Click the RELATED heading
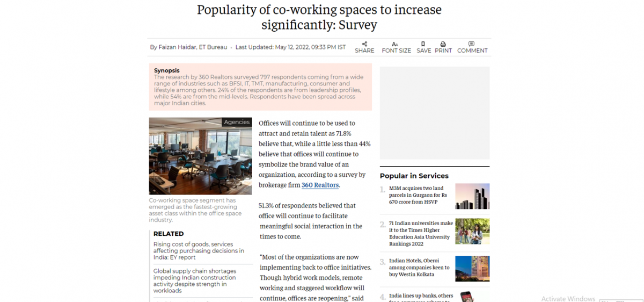The height and width of the screenshot is (302, 644). click(169, 234)
